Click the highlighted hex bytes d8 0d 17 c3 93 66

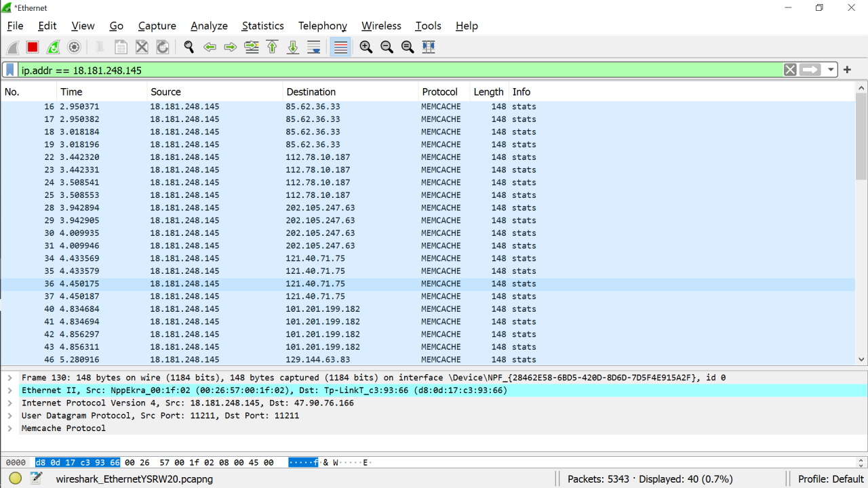77,462
